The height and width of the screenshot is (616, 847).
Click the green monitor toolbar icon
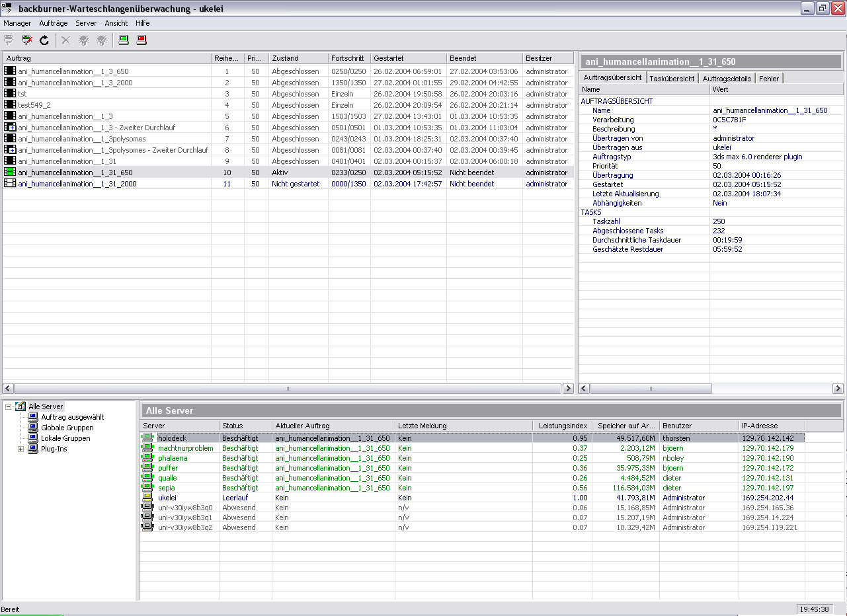pos(123,40)
